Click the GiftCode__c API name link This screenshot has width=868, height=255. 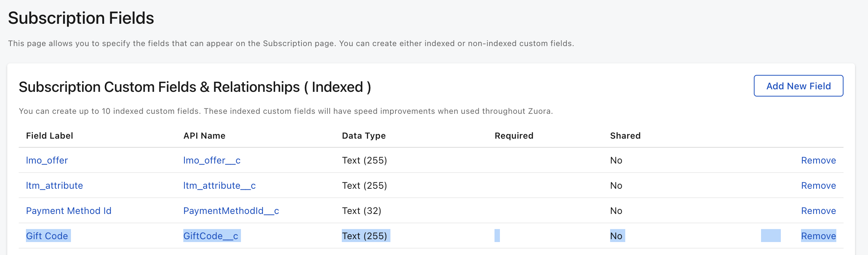[211, 236]
